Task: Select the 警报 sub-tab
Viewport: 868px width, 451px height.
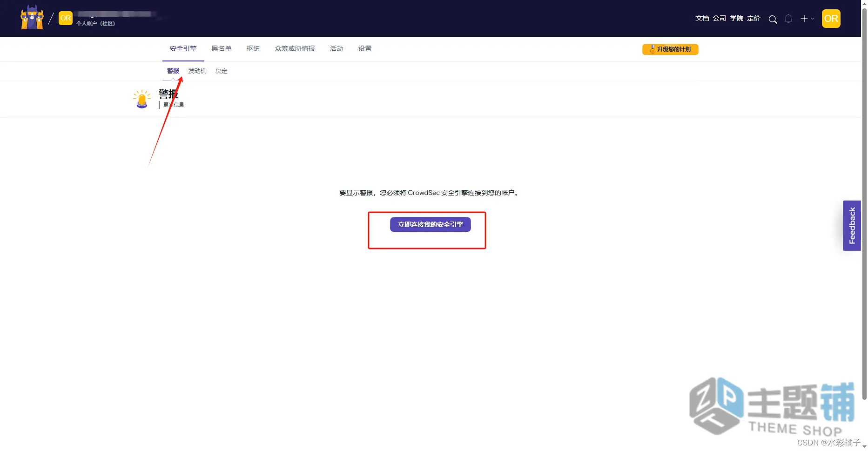Action: click(x=173, y=71)
